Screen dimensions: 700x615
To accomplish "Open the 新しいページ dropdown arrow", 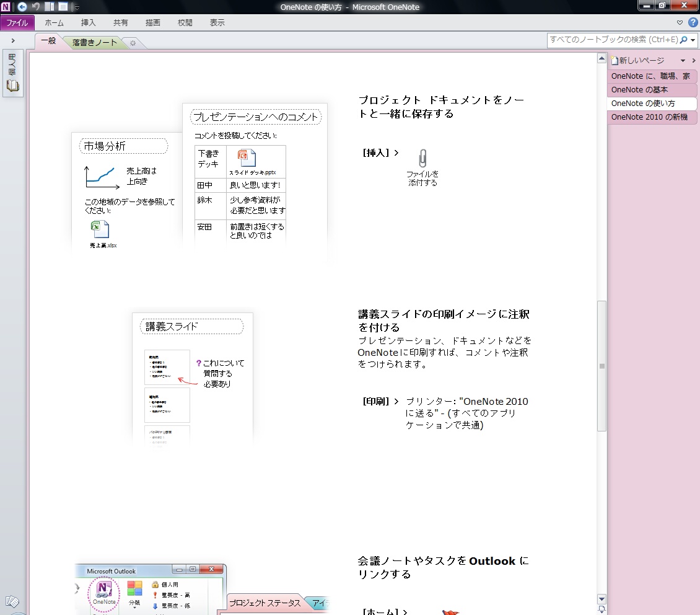I will (683, 61).
